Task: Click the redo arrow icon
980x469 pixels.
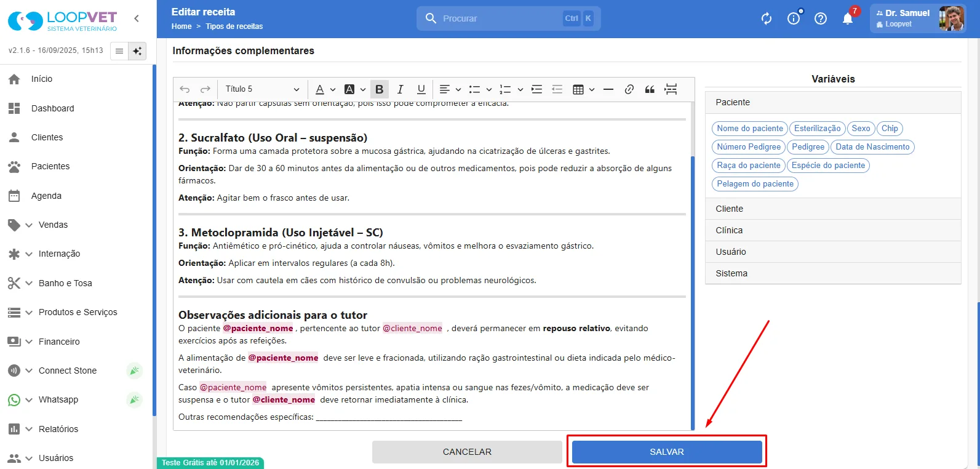Action: [205, 89]
